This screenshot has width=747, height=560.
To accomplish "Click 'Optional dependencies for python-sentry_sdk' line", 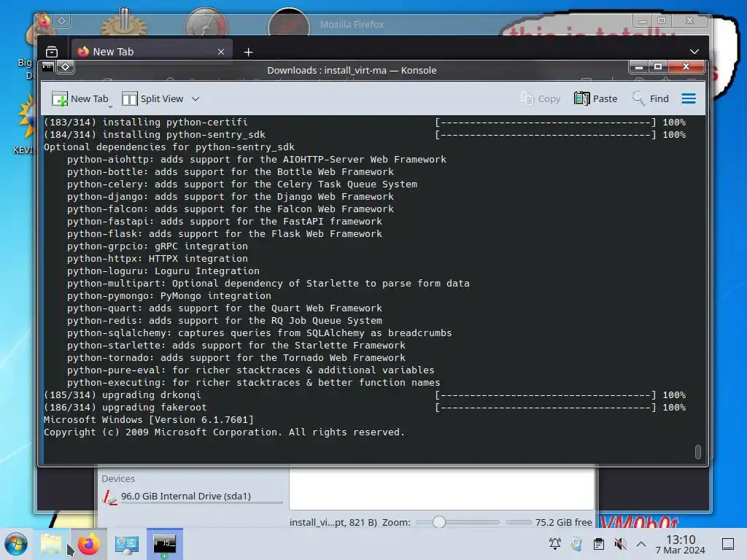I will pyautogui.click(x=169, y=147).
